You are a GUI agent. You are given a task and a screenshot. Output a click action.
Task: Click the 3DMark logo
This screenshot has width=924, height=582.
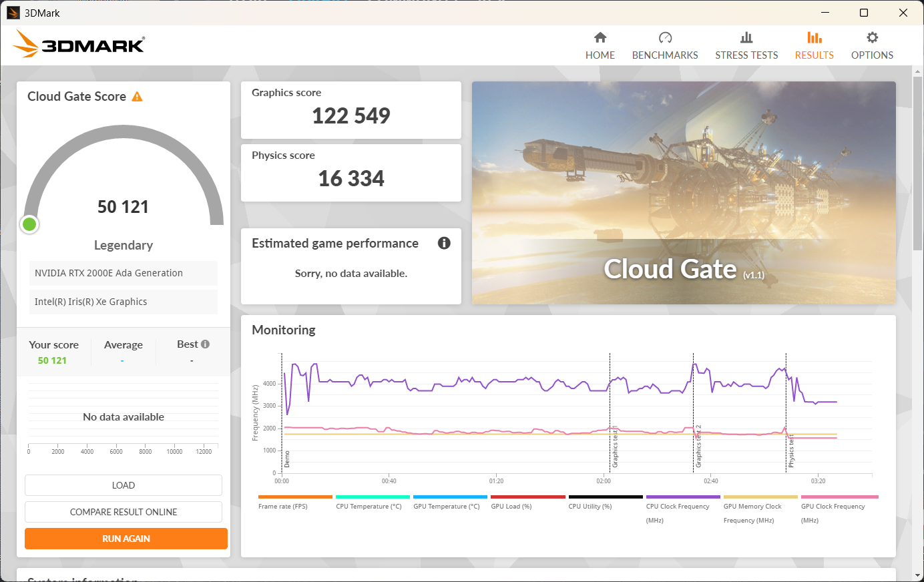coord(79,44)
